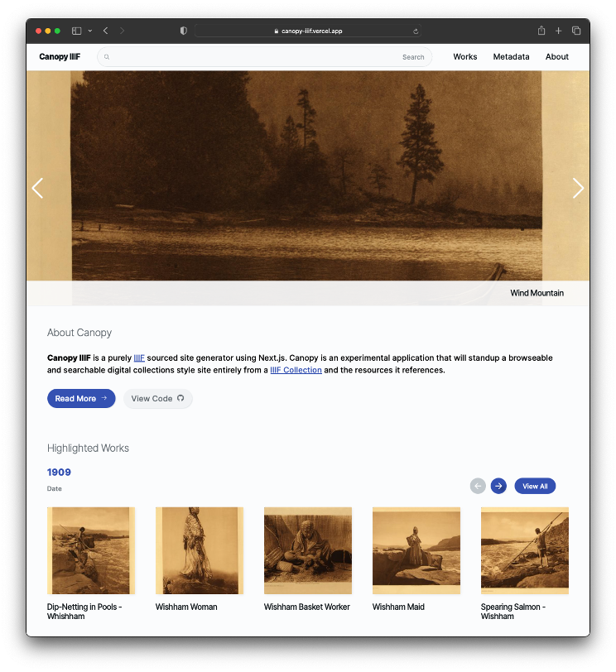Screen dimensions: 616x672
Task: Go back with the browser back arrow
Action: coord(105,31)
